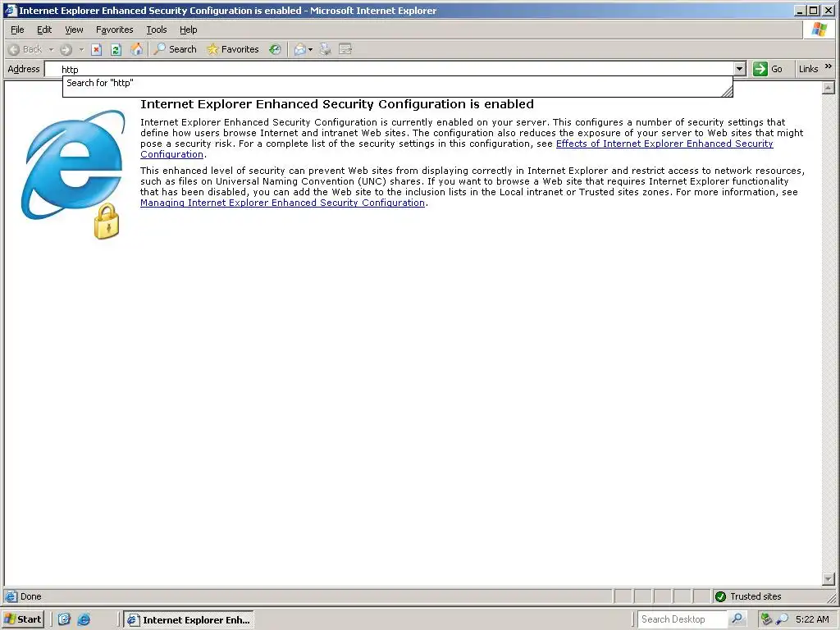
Task: Click the green Go arrow button
Action: pyautogui.click(x=760, y=69)
